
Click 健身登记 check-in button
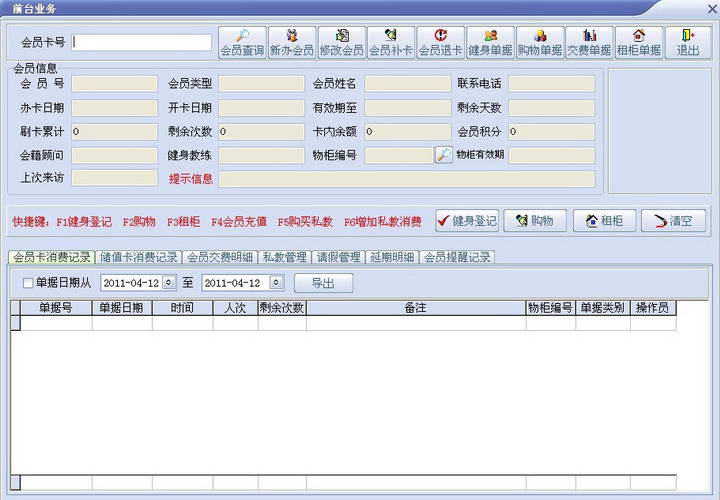tap(467, 221)
